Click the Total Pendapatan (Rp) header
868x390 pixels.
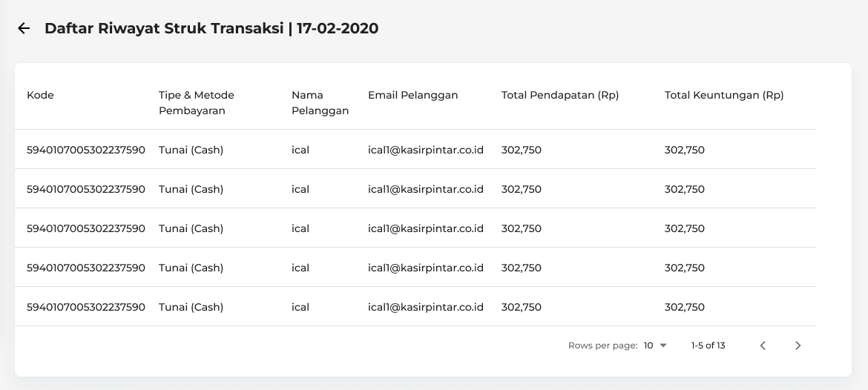click(559, 95)
